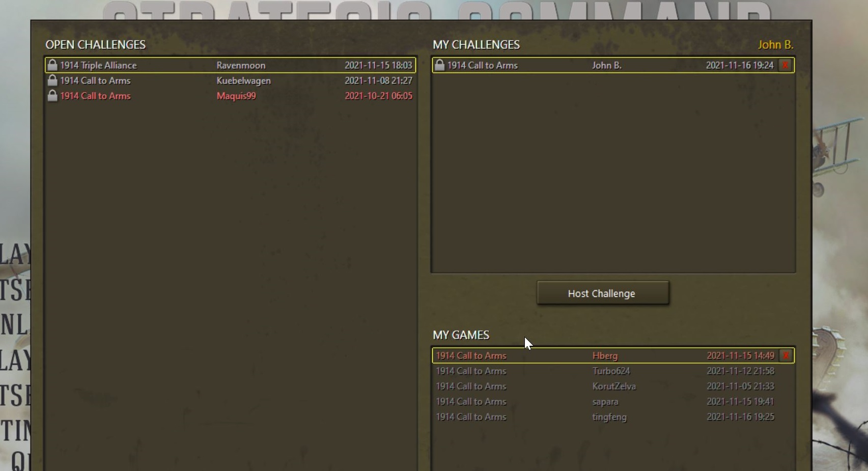Click lock icon on John B.'s challenge
The width and height of the screenshot is (868, 471).
pyautogui.click(x=439, y=65)
